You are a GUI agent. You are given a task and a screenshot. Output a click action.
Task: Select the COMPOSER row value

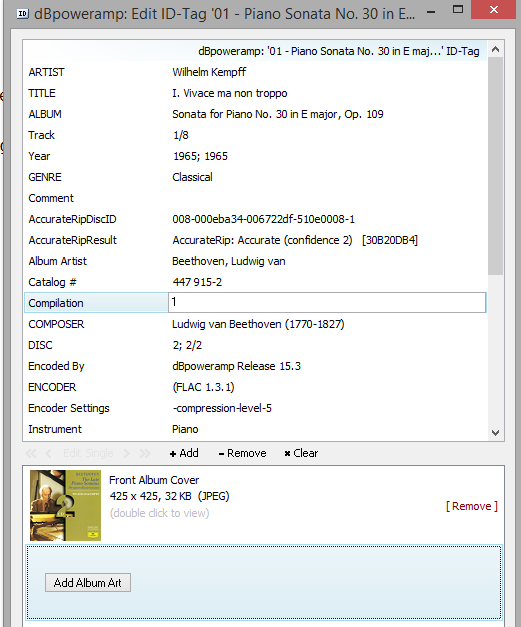click(x=258, y=324)
